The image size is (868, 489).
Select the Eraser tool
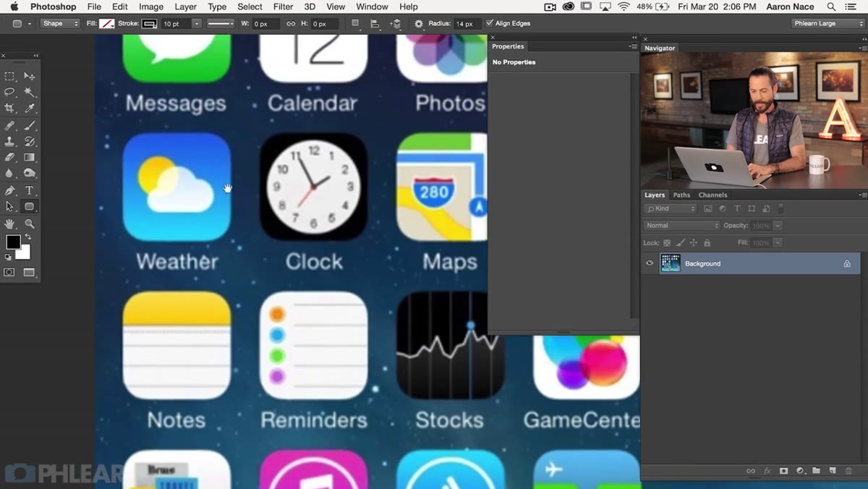coord(9,157)
